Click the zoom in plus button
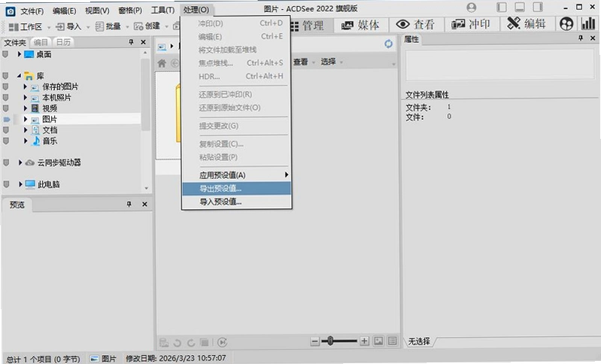601x364 pixels. click(x=364, y=341)
